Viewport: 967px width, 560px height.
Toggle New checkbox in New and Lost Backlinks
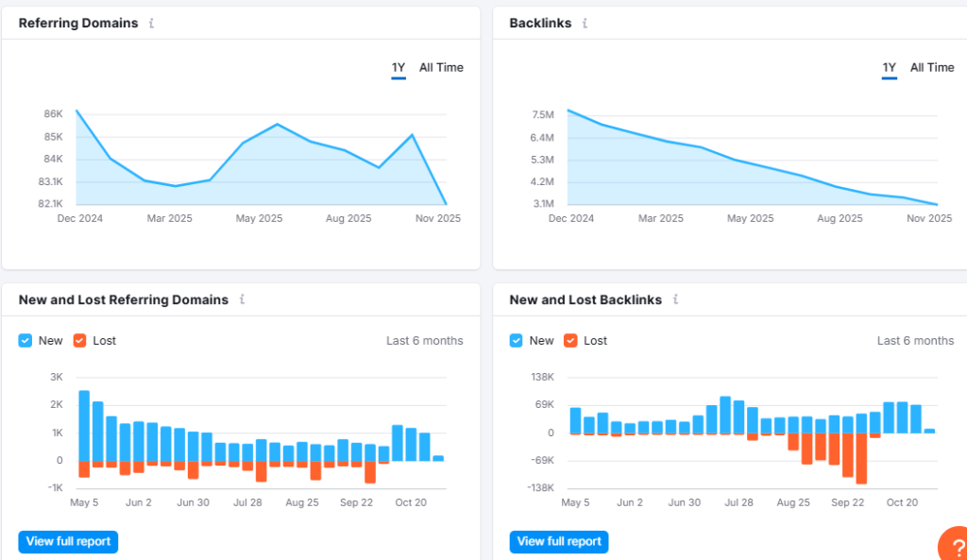point(517,341)
